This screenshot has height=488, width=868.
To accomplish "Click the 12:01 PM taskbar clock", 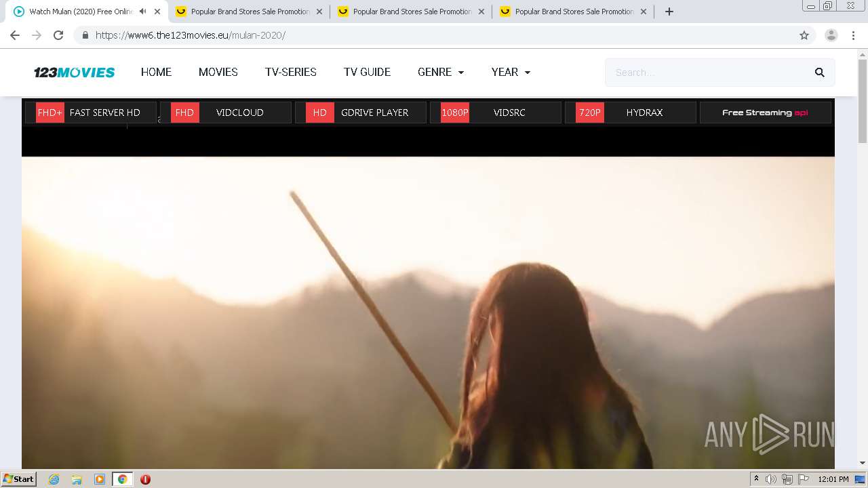I will [833, 479].
